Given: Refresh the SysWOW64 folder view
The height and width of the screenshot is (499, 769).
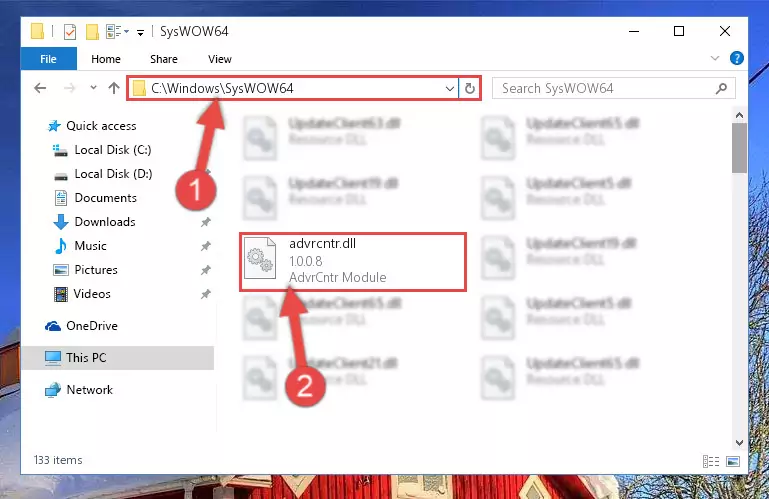Looking at the screenshot, I should 469,89.
